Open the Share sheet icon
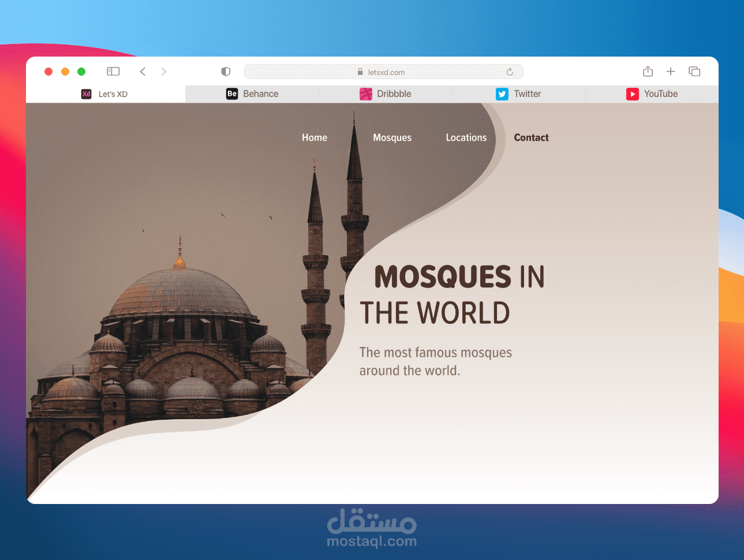Image resolution: width=744 pixels, height=560 pixels. [648, 71]
